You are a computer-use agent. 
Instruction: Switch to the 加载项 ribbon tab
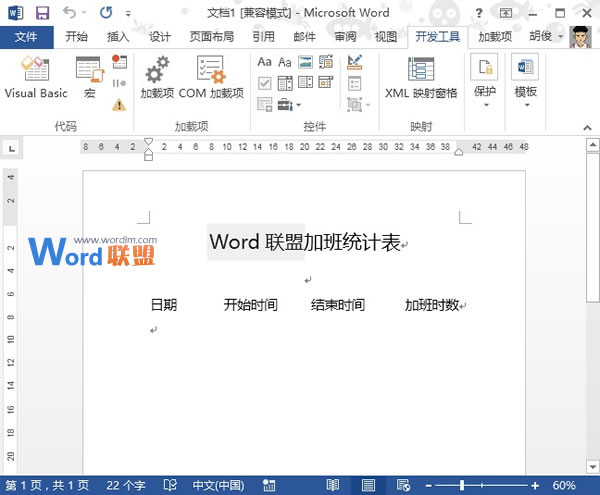[x=495, y=37]
